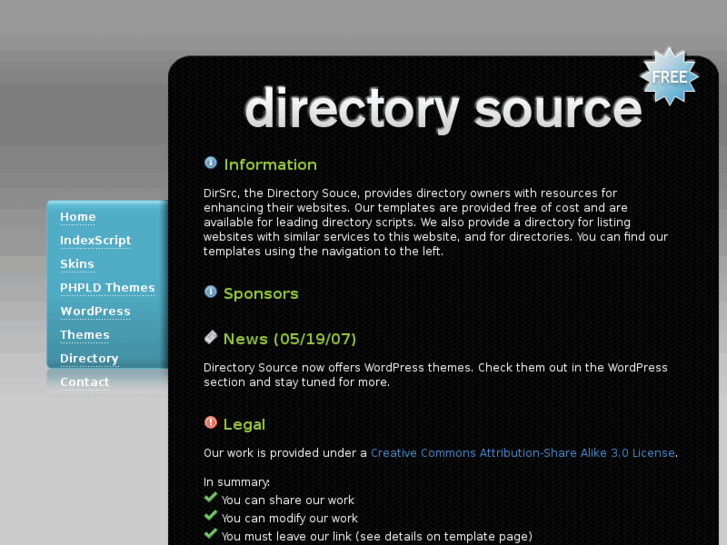Click the Information heading
Image resolution: width=727 pixels, height=545 pixels.
click(x=270, y=165)
